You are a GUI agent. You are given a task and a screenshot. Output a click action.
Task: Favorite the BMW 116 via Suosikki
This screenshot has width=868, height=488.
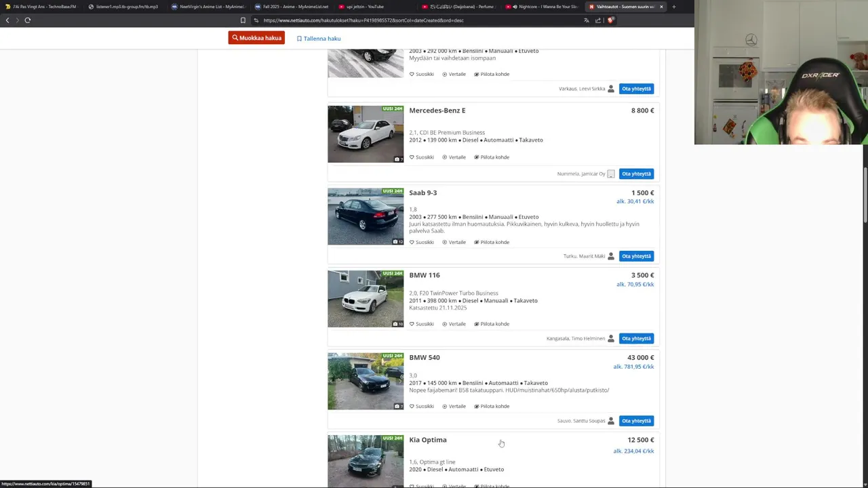422,324
